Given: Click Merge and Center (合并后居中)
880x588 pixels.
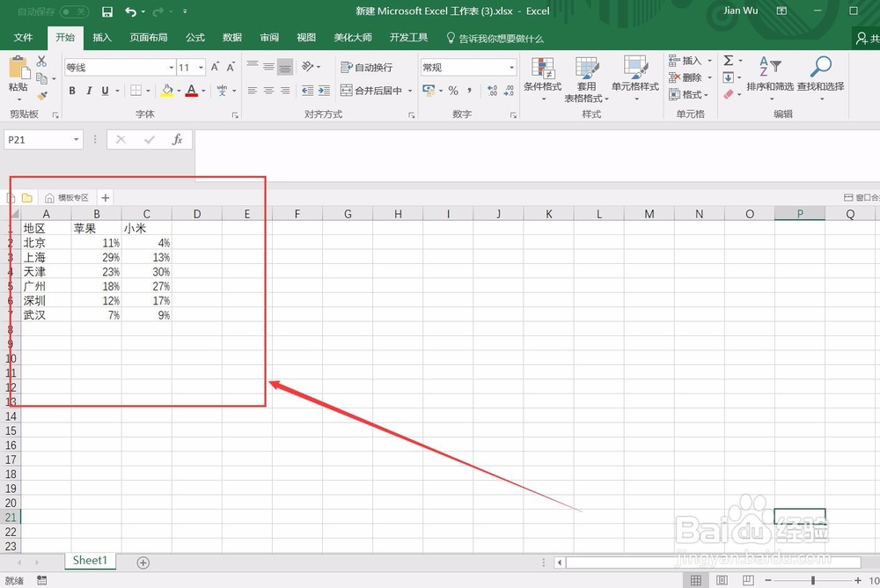Looking at the screenshot, I should coord(371,91).
